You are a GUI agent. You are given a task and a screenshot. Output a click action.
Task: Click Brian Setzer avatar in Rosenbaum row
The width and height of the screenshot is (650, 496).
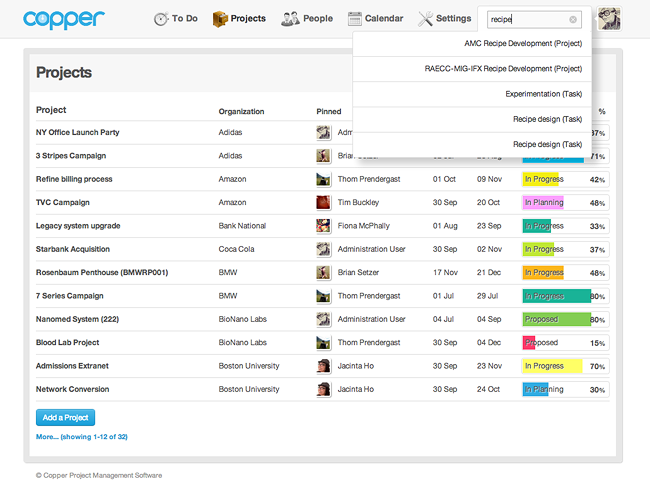[x=323, y=273]
